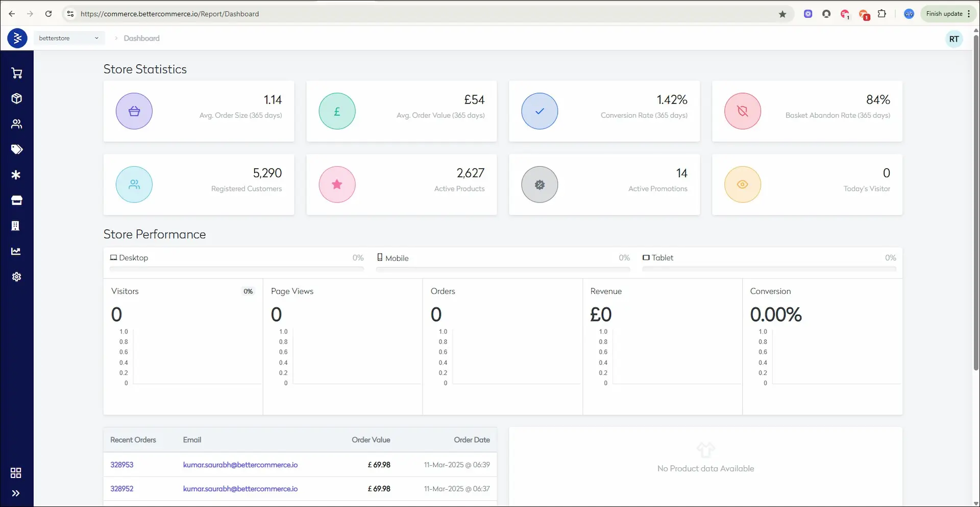This screenshot has width=980, height=507.
Task: Open the betterstore store selector dropdown
Action: point(69,38)
